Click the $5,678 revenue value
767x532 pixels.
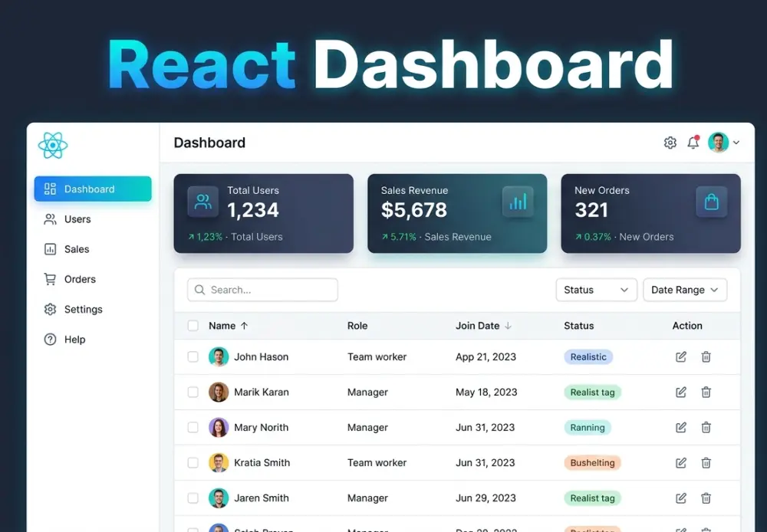pyautogui.click(x=414, y=210)
